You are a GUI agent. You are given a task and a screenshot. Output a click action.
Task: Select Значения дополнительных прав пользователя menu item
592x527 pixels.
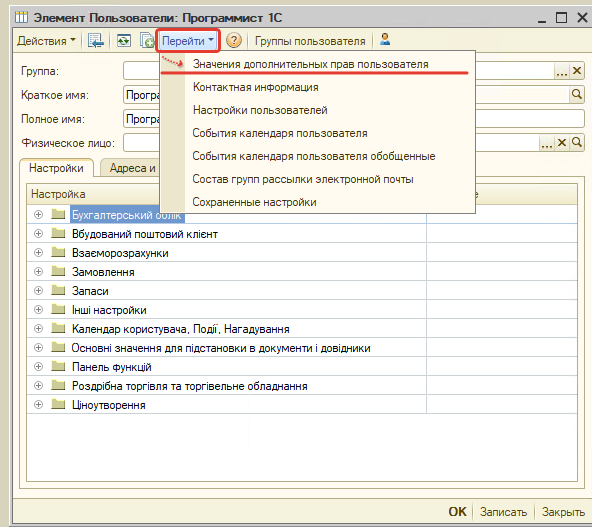310,64
